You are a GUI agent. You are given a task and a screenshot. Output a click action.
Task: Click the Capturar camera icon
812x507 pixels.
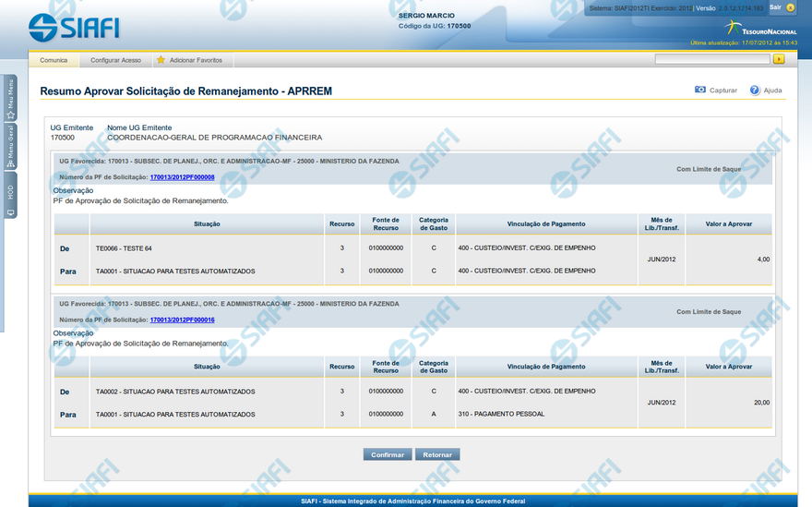pyautogui.click(x=700, y=91)
